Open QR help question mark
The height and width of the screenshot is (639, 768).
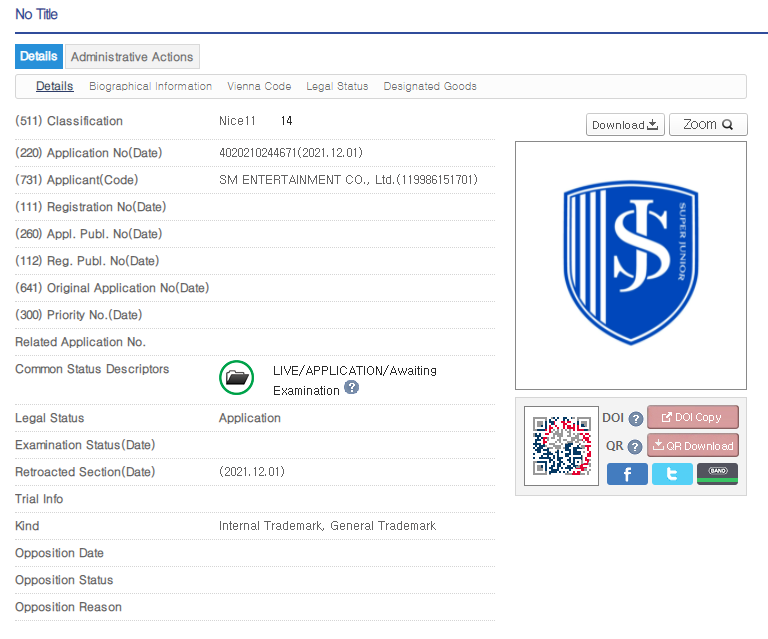tap(635, 447)
